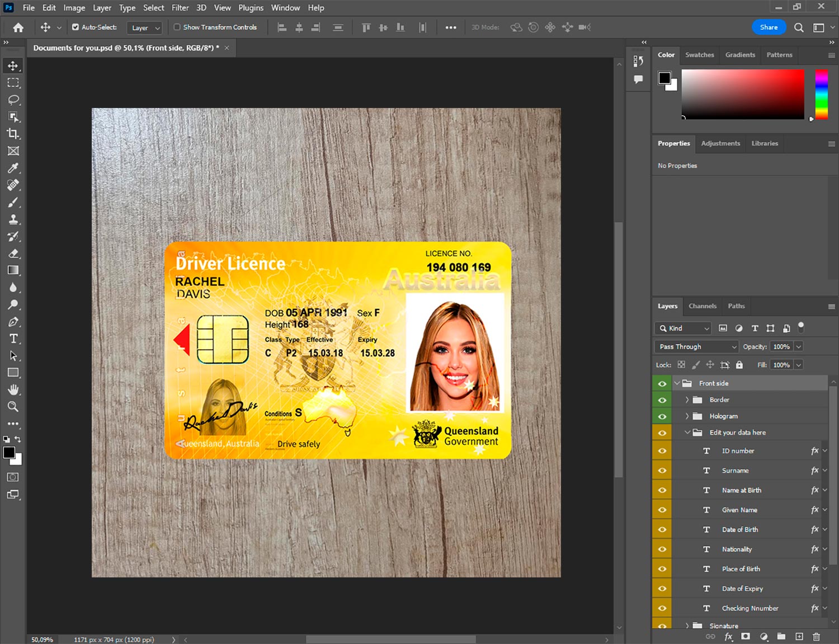This screenshot has height=644, width=839.
Task: Switch to the Channels tab
Action: 702,306
